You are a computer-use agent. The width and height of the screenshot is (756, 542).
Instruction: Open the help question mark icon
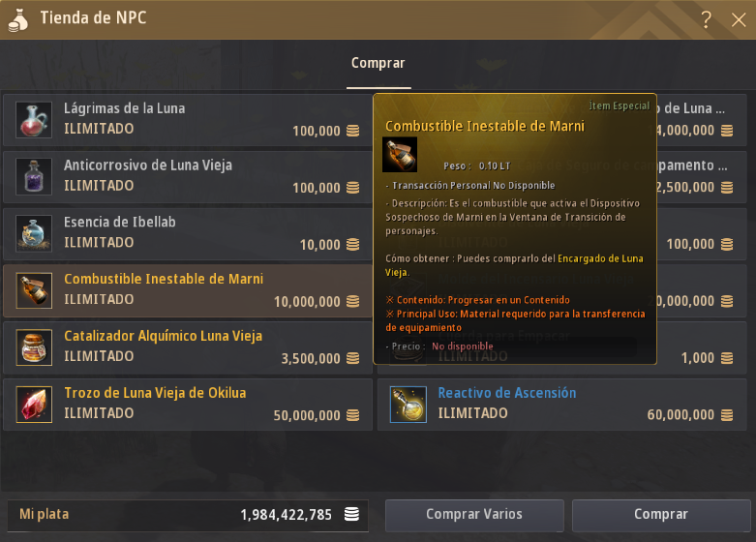[706, 19]
